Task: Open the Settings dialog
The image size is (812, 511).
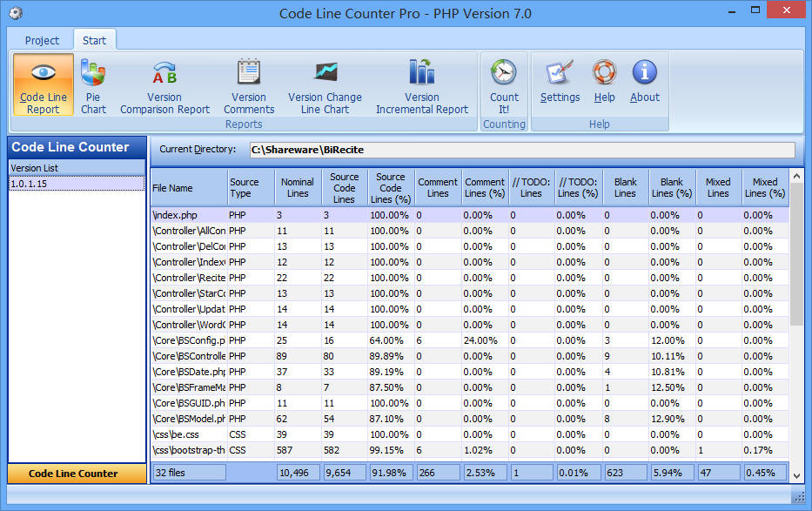Action: coord(560,84)
